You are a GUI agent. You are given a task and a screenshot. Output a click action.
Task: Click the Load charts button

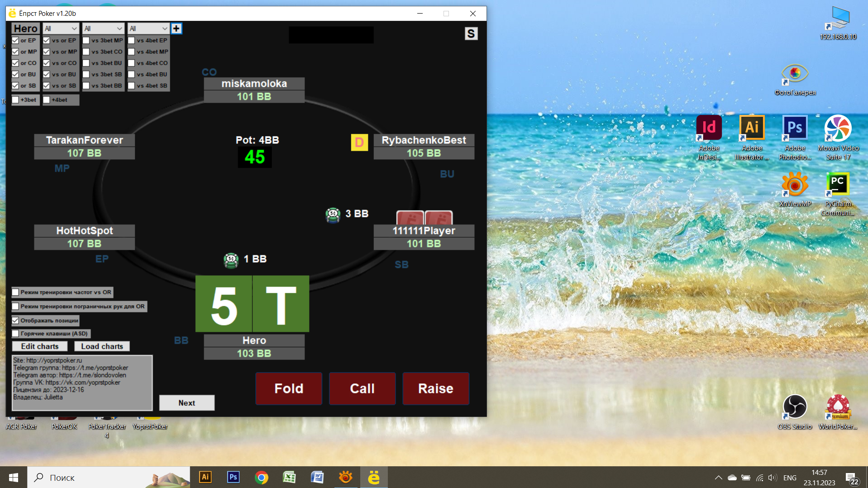[102, 346]
